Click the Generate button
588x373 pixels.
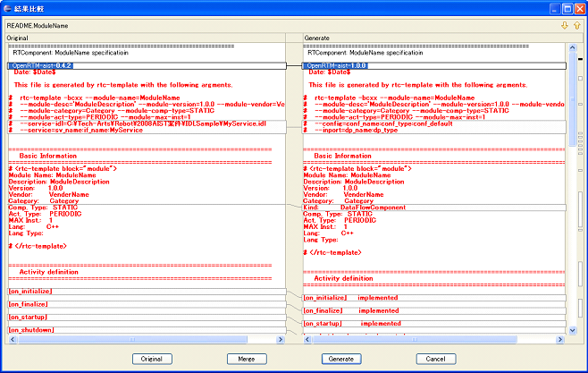click(x=341, y=359)
